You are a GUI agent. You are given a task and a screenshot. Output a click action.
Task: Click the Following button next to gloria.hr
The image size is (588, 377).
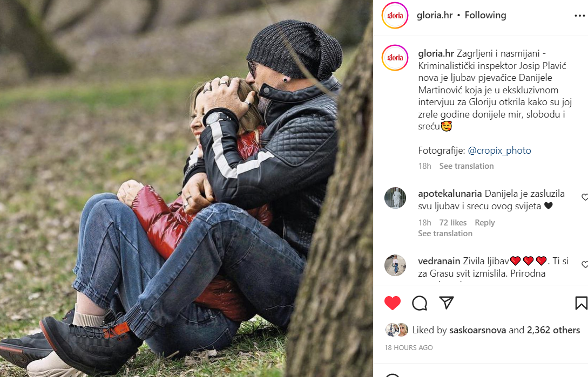click(x=485, y=15)
